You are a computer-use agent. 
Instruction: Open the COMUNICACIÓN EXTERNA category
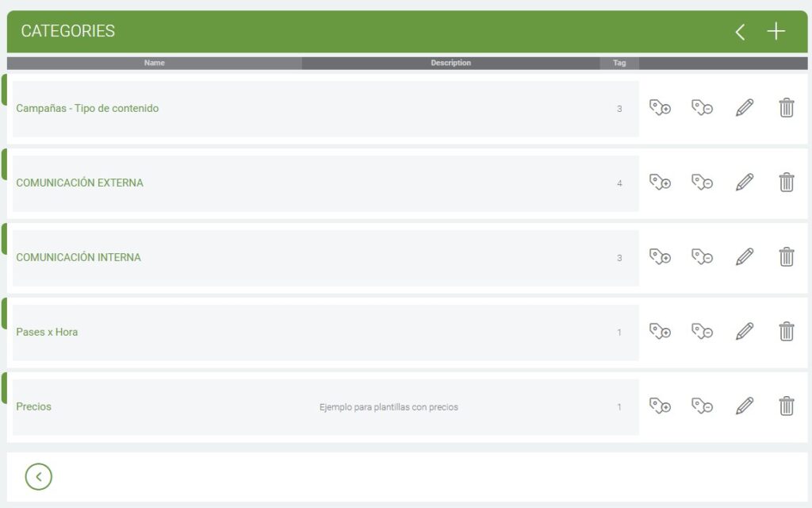[80, 183]
